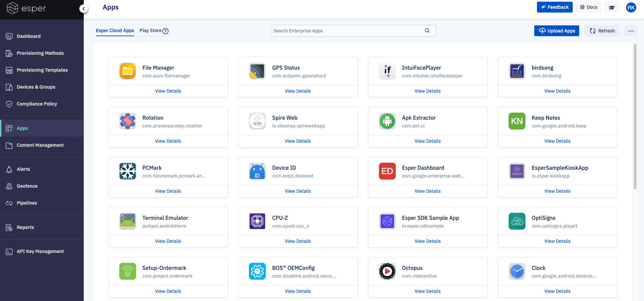Click the BOS OEMConfig gear icon
The height and width of the screenshot is (301, 644).
tap(257, 271)
